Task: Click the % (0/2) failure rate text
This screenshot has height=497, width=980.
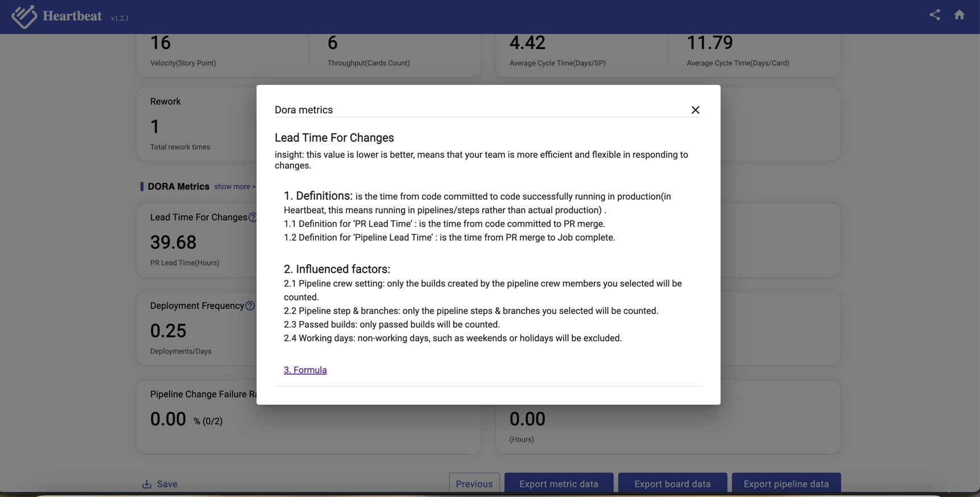Action: pyautogui.click(x=208, y=421)
